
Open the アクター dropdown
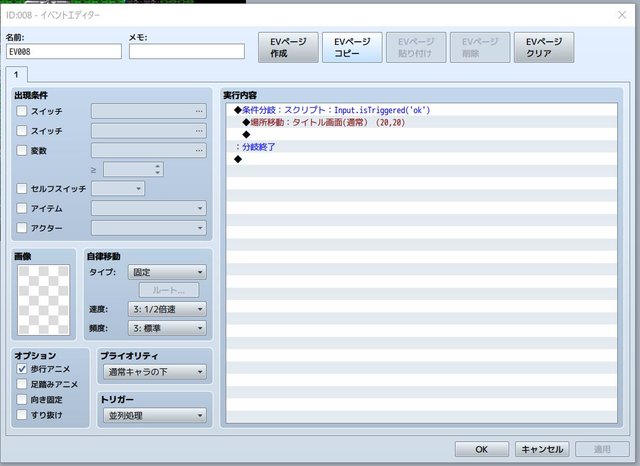tap(149, 228)
